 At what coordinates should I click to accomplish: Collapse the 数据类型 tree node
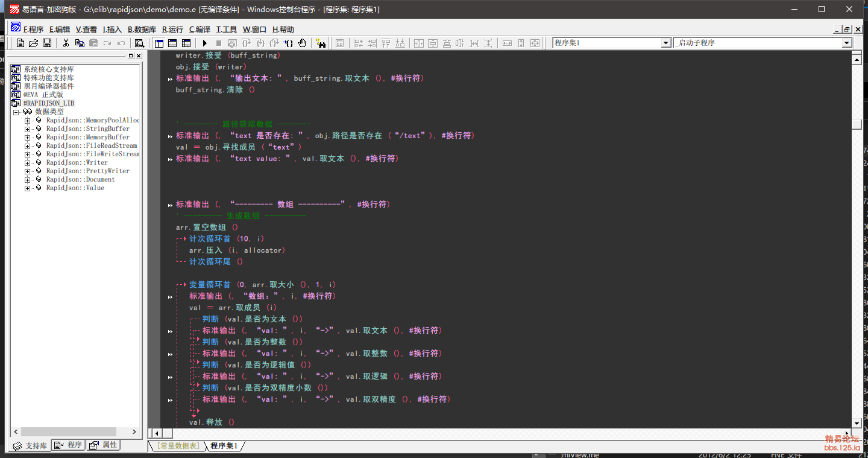point(17,112)
